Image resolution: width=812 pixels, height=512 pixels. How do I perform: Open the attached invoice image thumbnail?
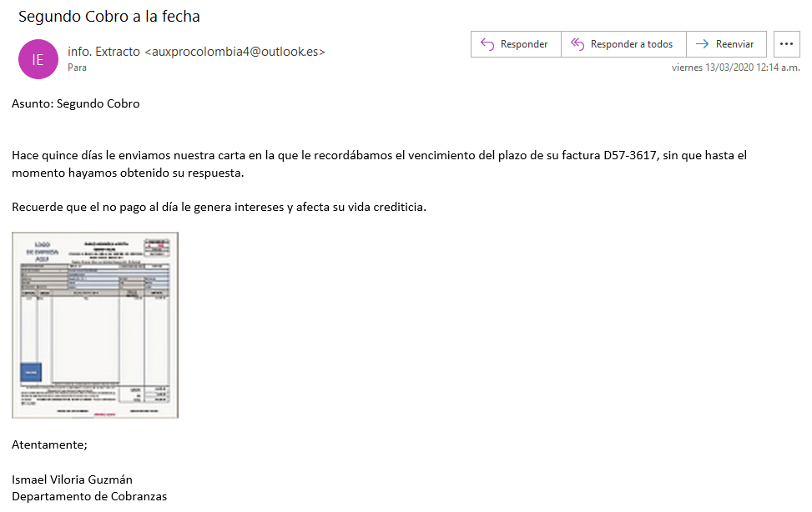[x=95, y=325]
